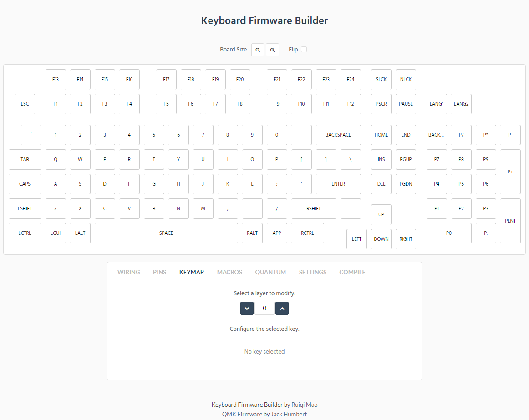Switch to the WIRING tab
The image size is (529, 420).
click(x=128, y=272)
